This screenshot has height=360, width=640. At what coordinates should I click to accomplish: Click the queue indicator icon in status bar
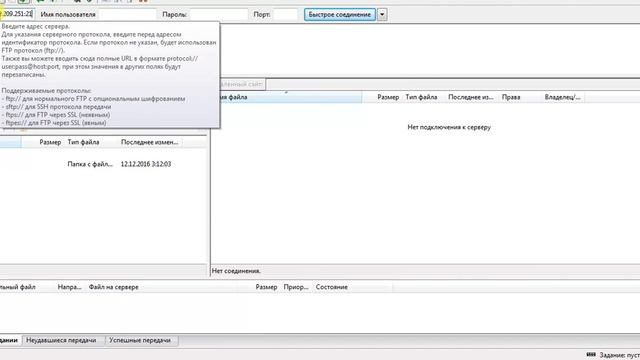coord(591,355)
